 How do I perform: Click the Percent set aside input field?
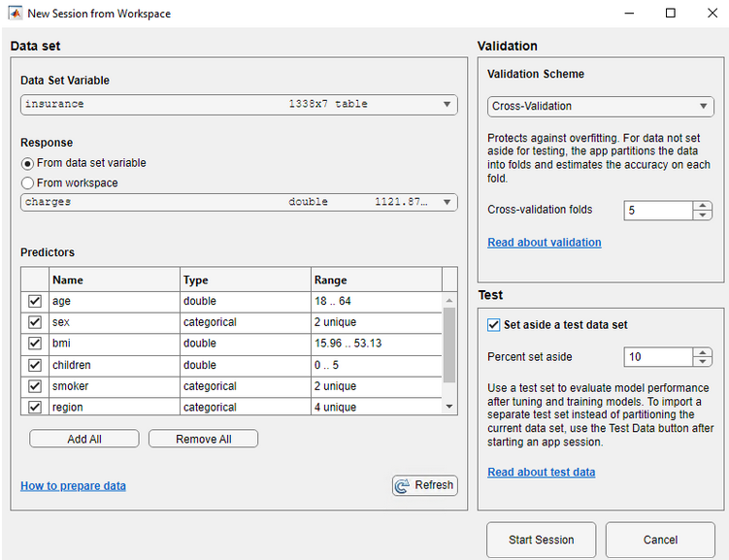(x=657, y=357)
